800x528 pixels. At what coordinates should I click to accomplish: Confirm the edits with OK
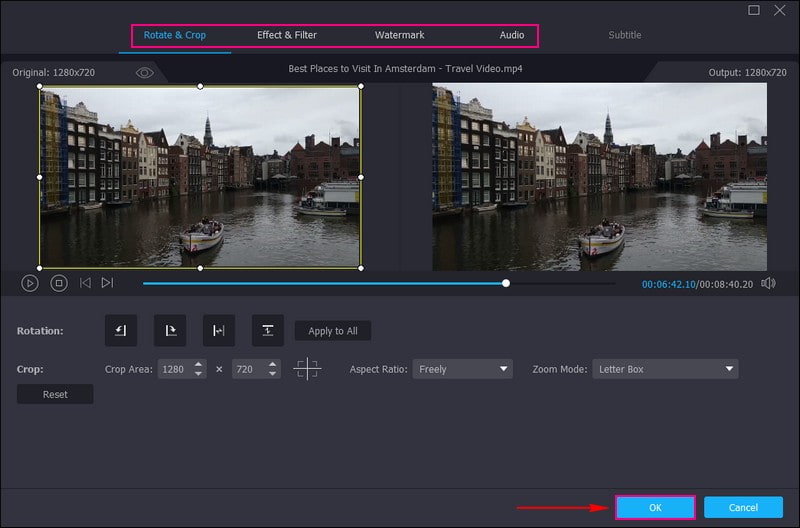tap(655, 508)
